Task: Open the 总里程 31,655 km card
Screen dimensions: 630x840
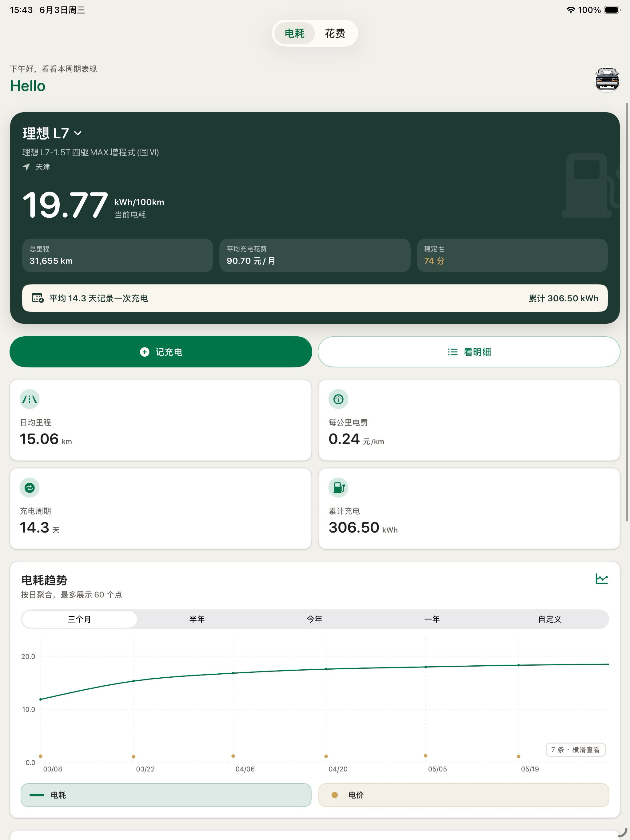Action: [118, 255]
